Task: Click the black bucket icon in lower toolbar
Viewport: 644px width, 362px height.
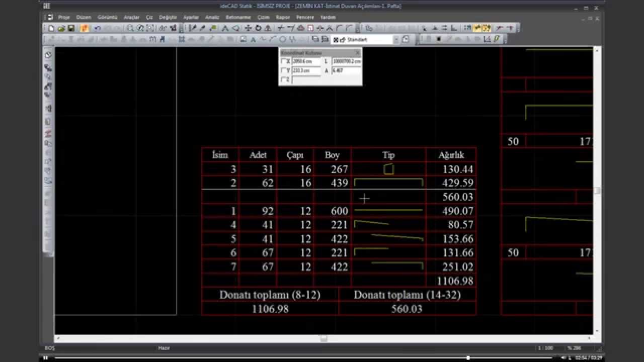Action: (439, 39)
